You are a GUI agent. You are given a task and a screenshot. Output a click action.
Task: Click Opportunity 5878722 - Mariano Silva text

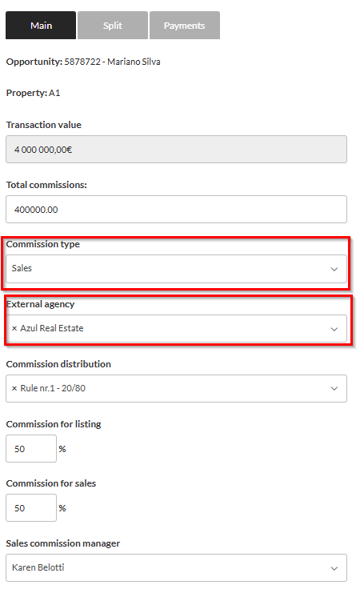point(83,62)
